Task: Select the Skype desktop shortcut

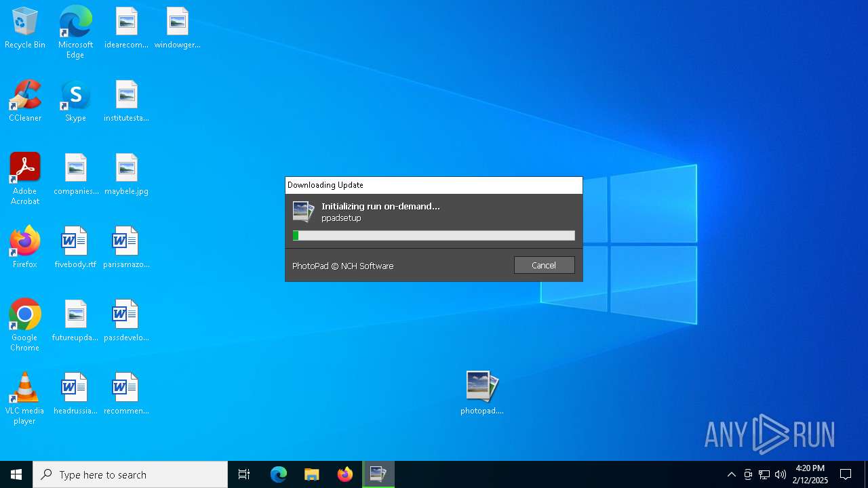Action: pyautogui.click(x=75, y=102)
